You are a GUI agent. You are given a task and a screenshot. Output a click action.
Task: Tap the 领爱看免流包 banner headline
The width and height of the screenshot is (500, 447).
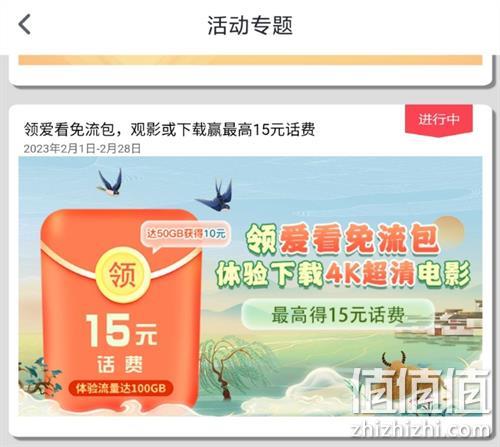point(342,239)
